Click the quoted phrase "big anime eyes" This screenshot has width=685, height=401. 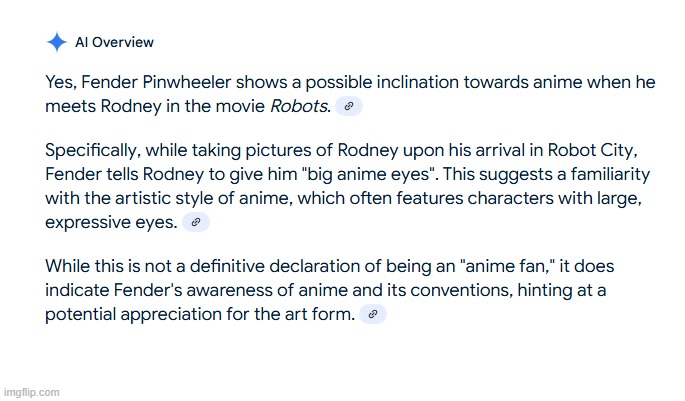tap(370, 174)
